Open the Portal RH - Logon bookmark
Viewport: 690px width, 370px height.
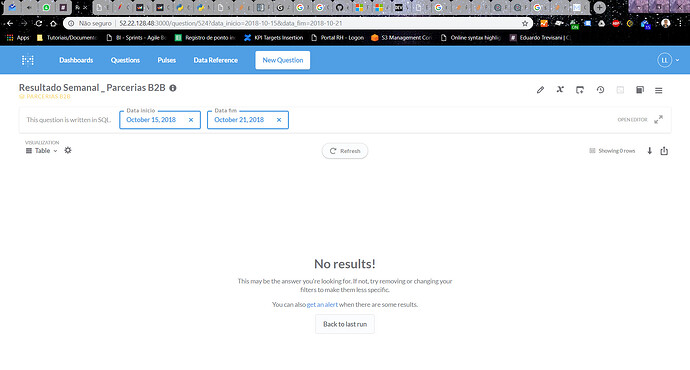coord(338,38)
